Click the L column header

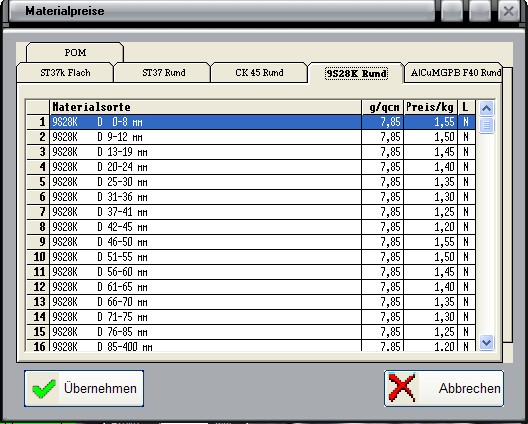pos(466,107)
